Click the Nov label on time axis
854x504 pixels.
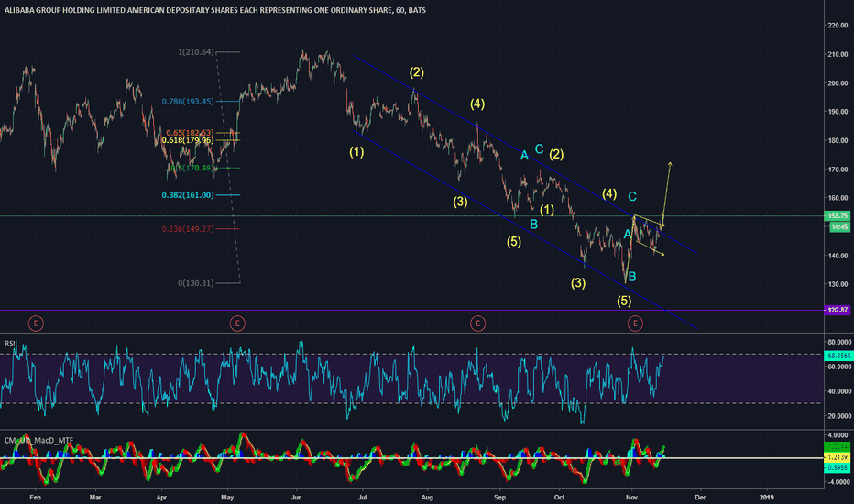[x=631, y=498]
